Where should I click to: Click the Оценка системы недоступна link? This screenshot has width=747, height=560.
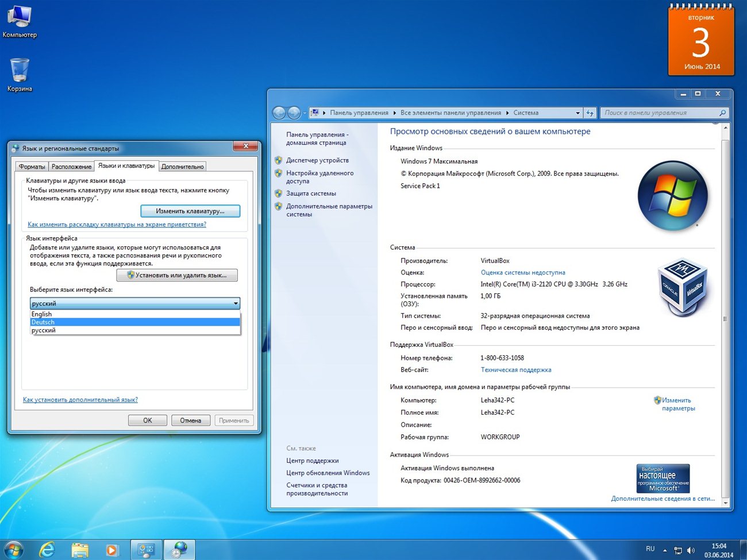(522, 272)
